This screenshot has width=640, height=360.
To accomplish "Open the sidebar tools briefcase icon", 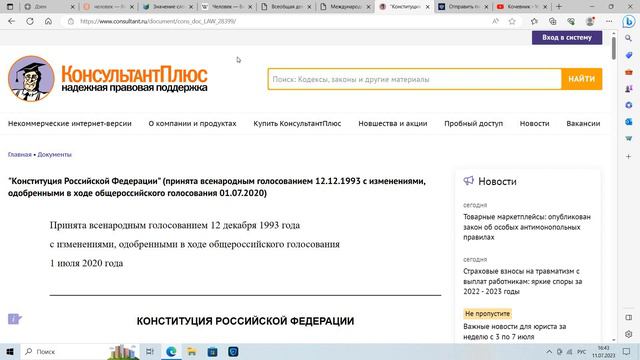I will tap(629, 72).
